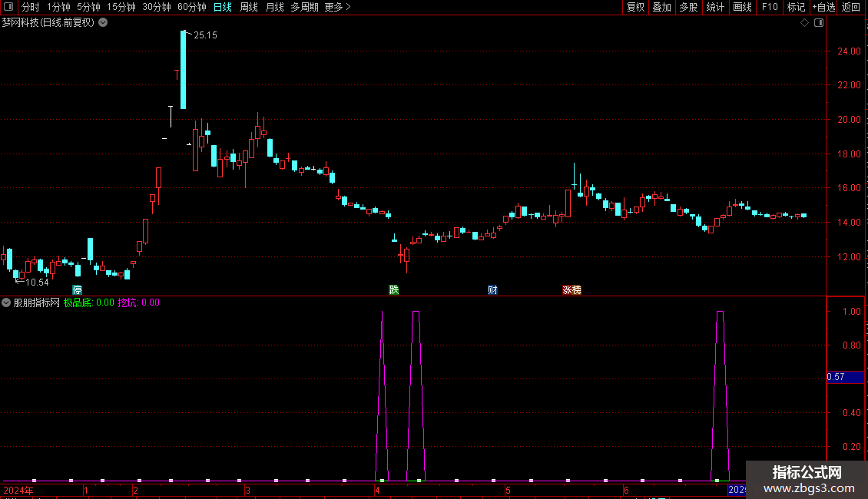Image resolution: width=868 pixels, height=499 pixels.
Task: Open 多股 multi-stock view
Action: coord(688,7)
